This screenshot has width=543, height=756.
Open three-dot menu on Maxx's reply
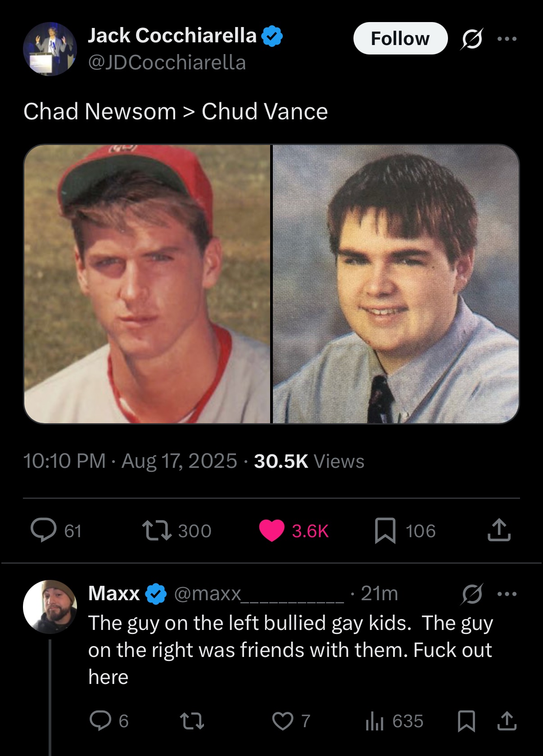[x=507, y=594]
